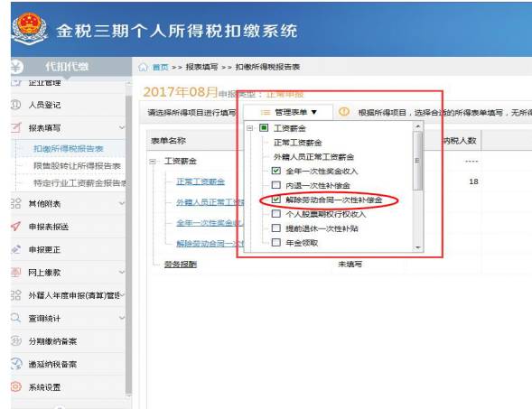The width and height of the screenshot is (532, 409).
Task: Click the home icon in breadcrumb
Action: (143, 67)
